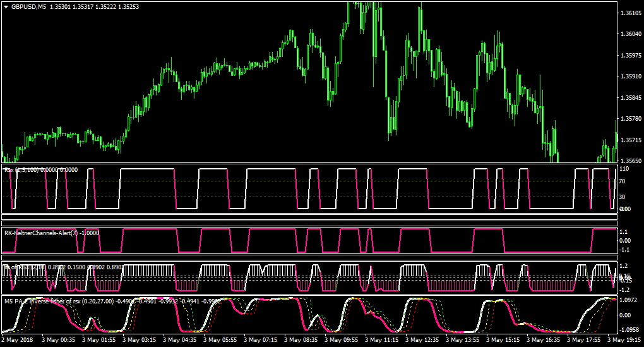Select the 1.35780 price level label
The width and height of the screenshot is (644, 347).
(631, 119)
